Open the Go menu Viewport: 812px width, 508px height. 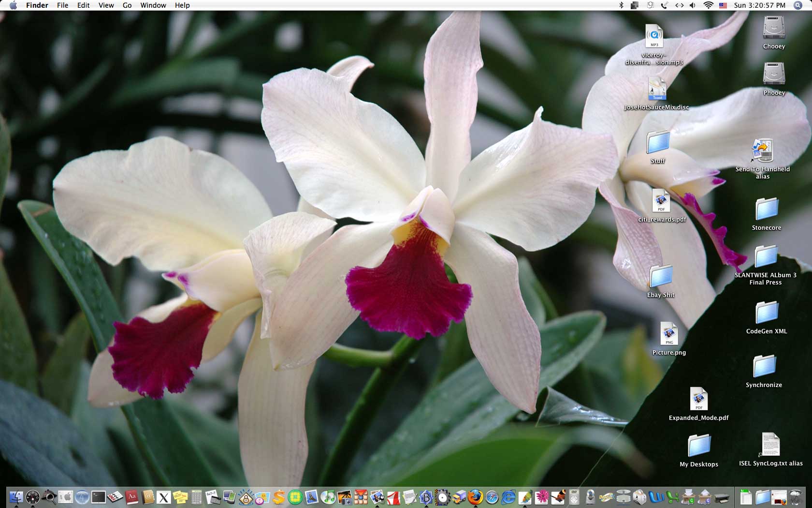tap(127, 5)
